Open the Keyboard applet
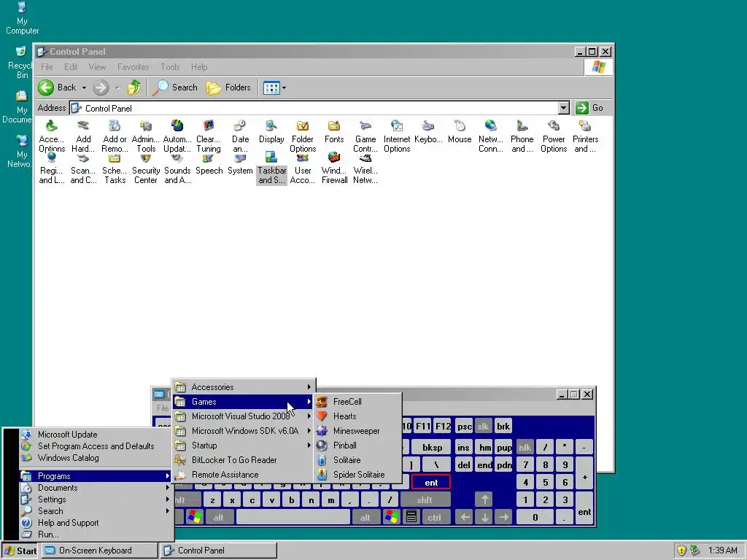 [428, 131]
